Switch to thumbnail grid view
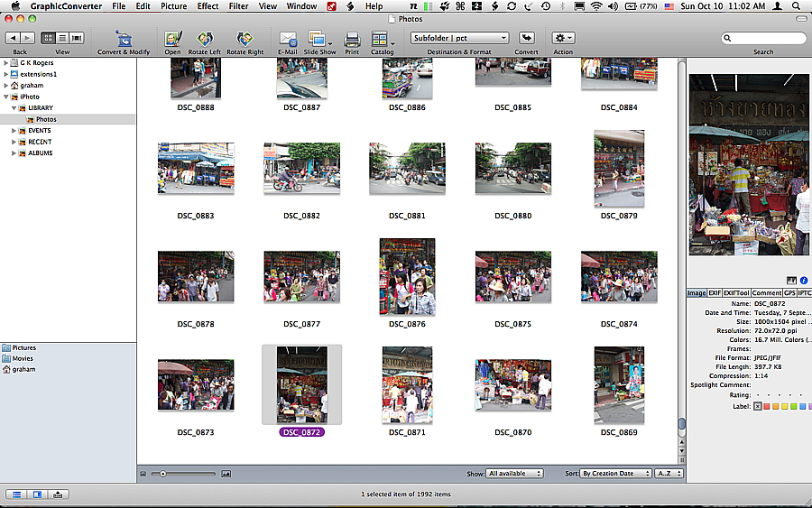The height and width of the screenshot is (508, 812). point(48,38)
